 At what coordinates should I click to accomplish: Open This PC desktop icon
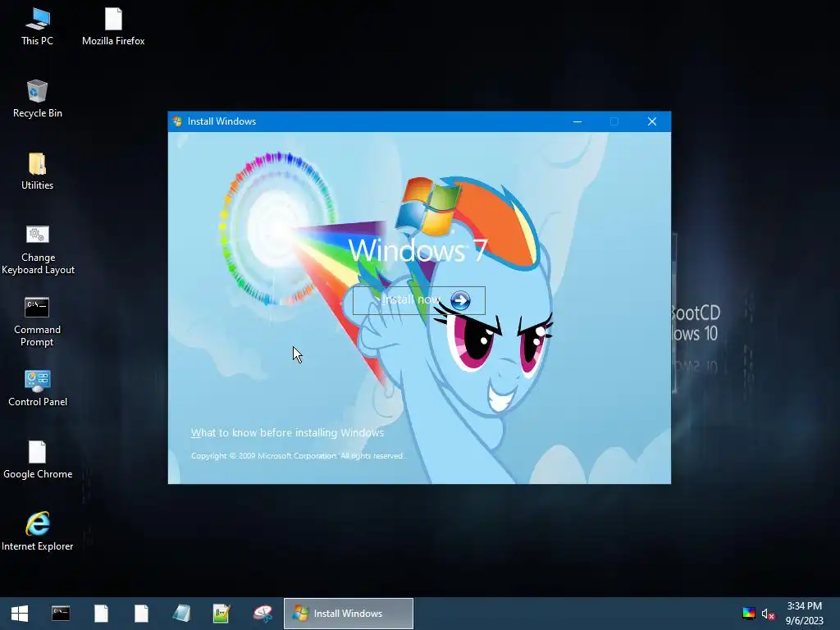(x=37, y=27)
